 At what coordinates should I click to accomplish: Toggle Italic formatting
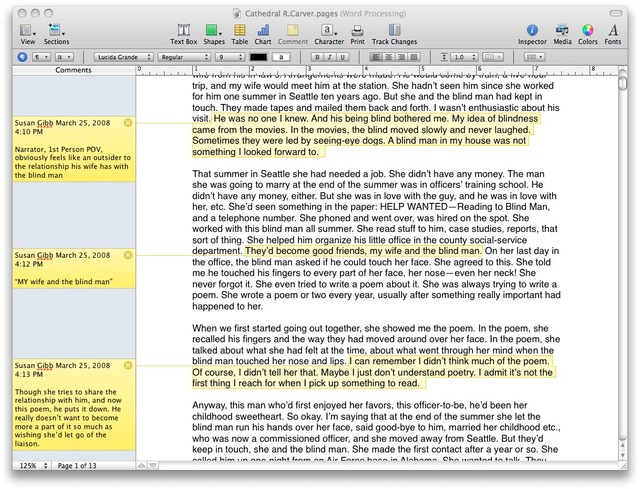coord(330,57)
